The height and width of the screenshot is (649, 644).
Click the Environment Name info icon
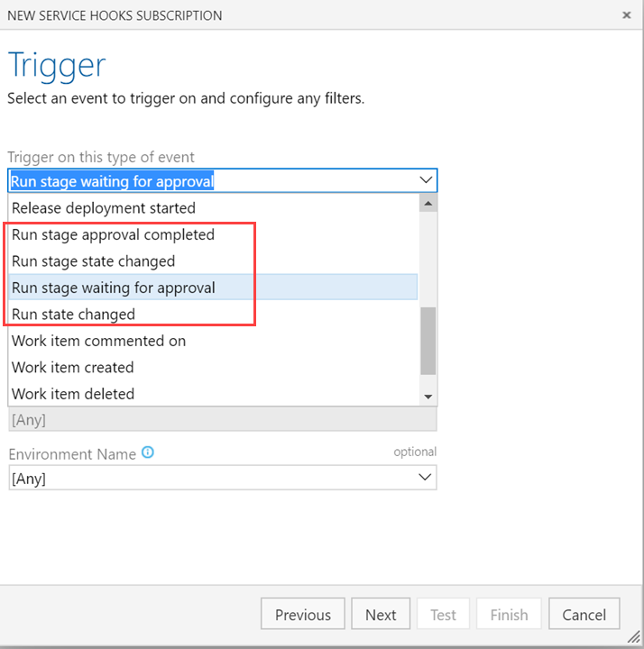148,453
